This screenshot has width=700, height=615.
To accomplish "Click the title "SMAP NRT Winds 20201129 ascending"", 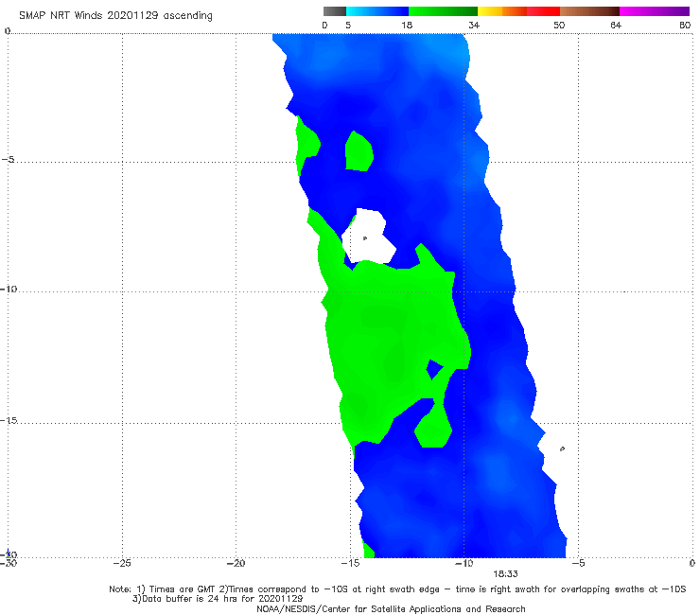I will coord(115,15).
